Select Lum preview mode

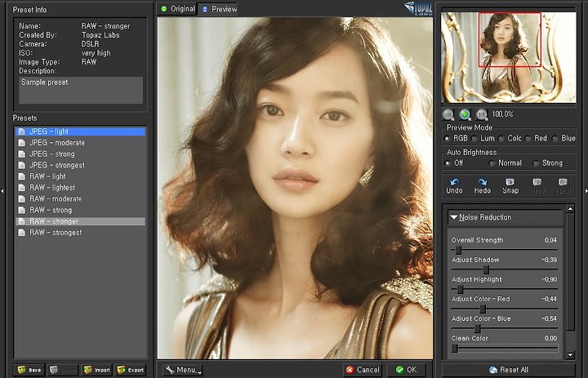[x=474, y=138]
